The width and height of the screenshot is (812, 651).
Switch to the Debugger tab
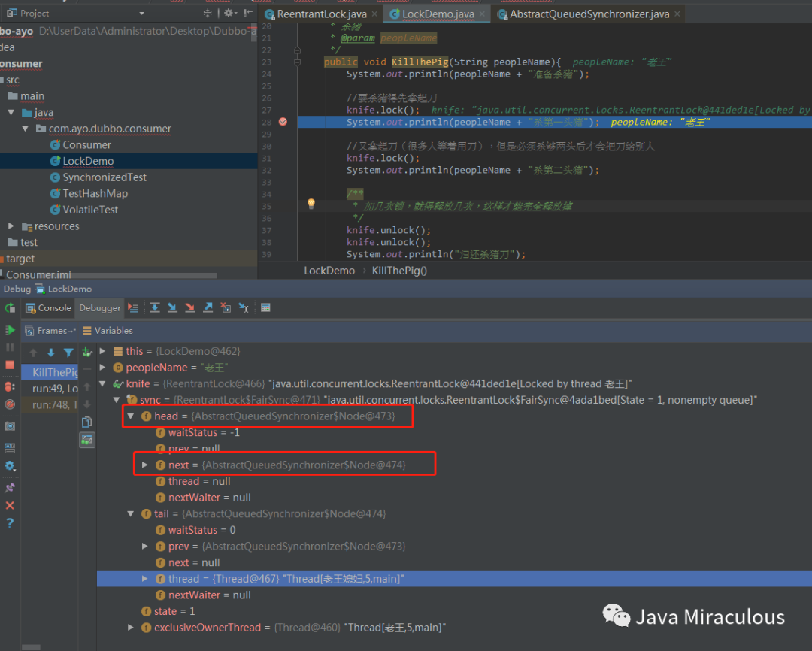click(x=99, y=308)
